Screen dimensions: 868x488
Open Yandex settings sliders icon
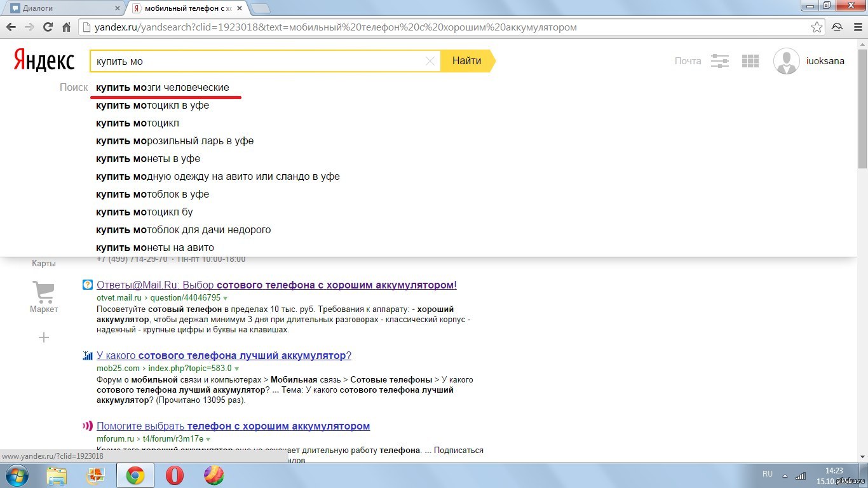[x=720, y=61]
